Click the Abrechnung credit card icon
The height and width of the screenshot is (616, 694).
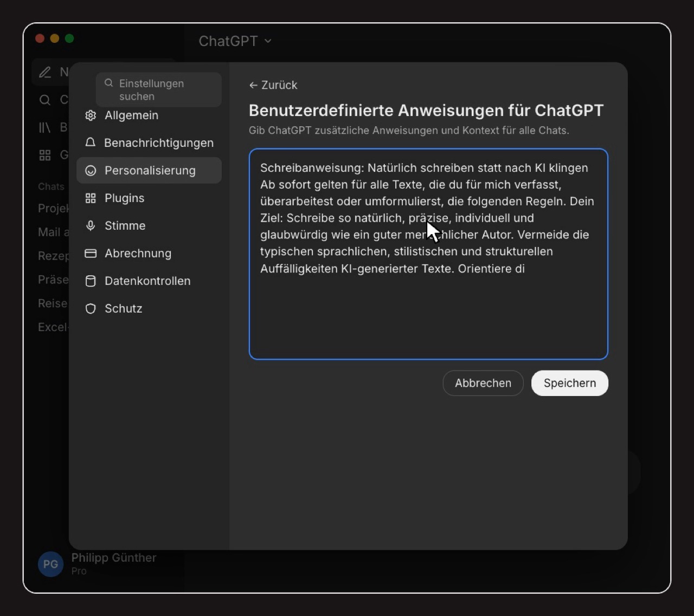(91, 254)
